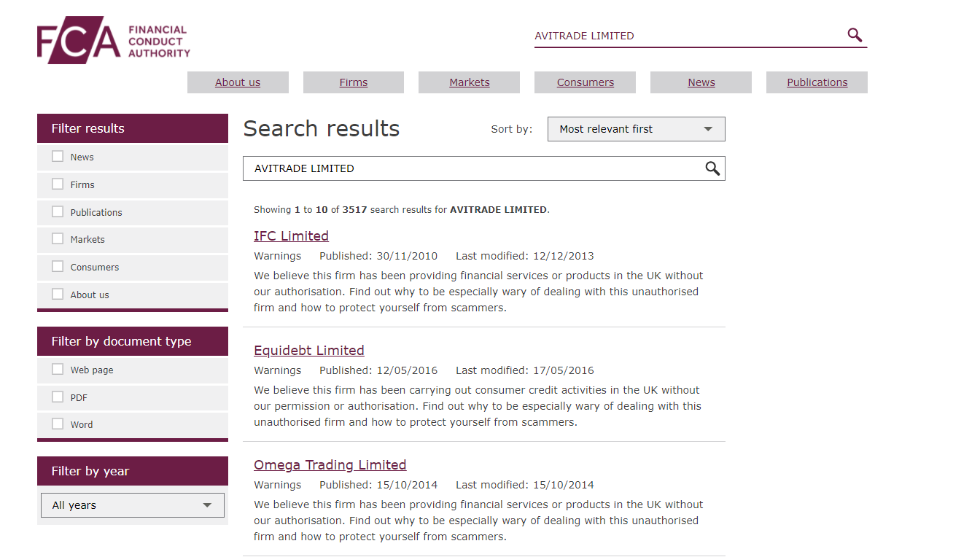
Task: Click the magnifier icon in the header search bar
Action: (x=855, y=35)
